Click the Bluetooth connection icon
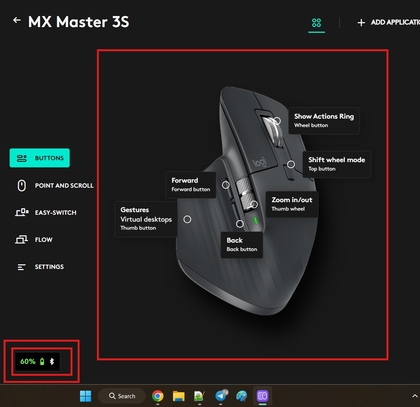The width and height of the screenshot is (420, 407). [52, 362]
